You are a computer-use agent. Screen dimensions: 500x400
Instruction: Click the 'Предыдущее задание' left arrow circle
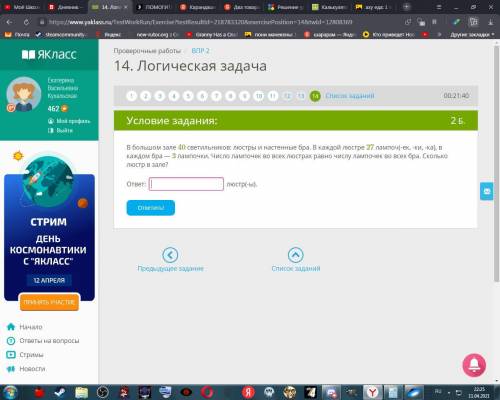(170, 255)
